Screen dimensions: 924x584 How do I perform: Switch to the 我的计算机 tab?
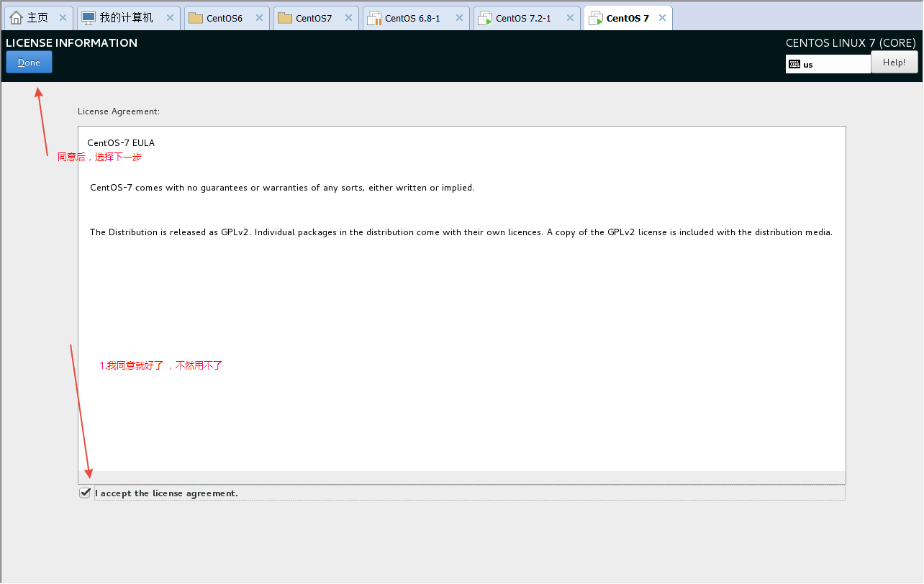point(128,18)
